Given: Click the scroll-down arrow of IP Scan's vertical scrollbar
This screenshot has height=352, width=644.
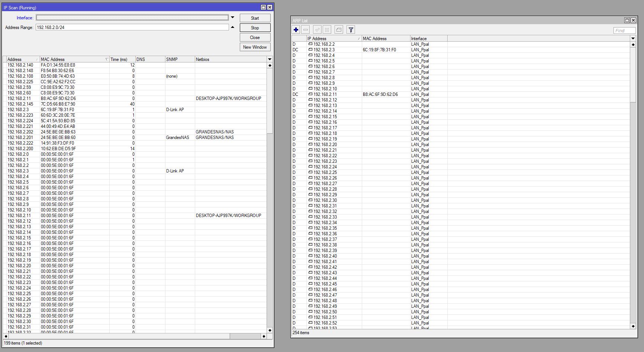Looking at the screenshot, I should click(270, 330).
